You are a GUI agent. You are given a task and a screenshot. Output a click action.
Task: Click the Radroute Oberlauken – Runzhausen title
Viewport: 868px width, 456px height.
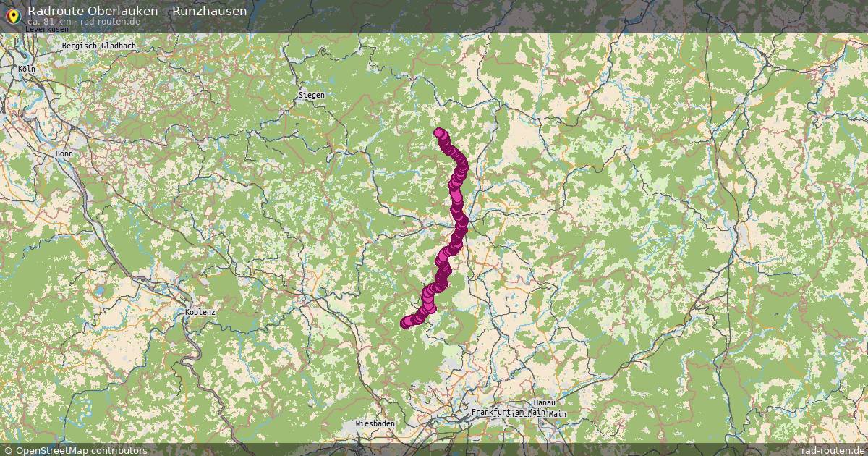[137, 11]
